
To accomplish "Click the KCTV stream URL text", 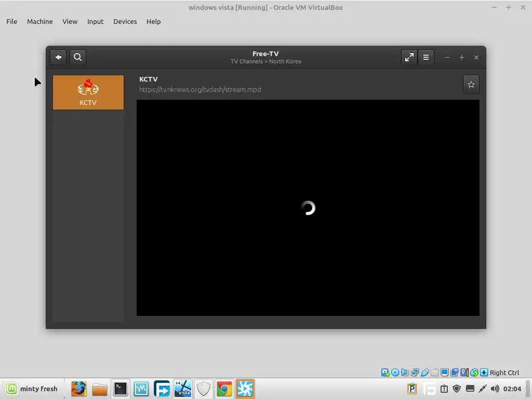I will pyautogui.click(x=200, y=89).
